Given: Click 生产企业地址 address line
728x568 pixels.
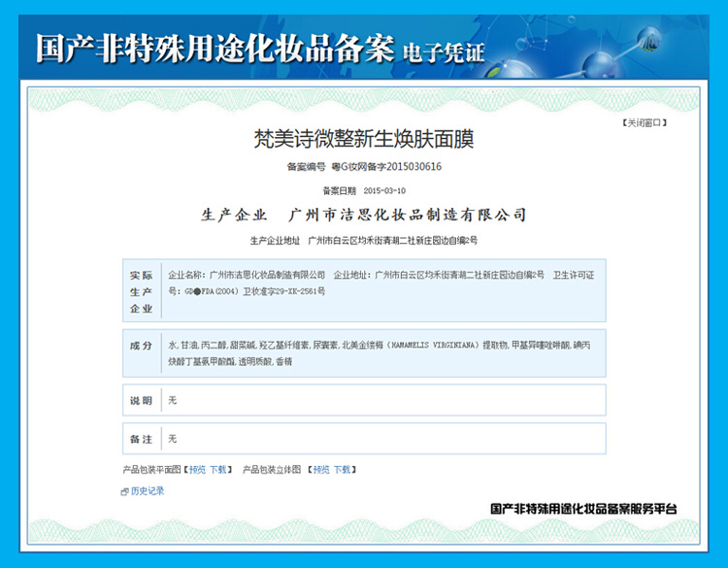Looking at the screenshot, I should [364, 241].
